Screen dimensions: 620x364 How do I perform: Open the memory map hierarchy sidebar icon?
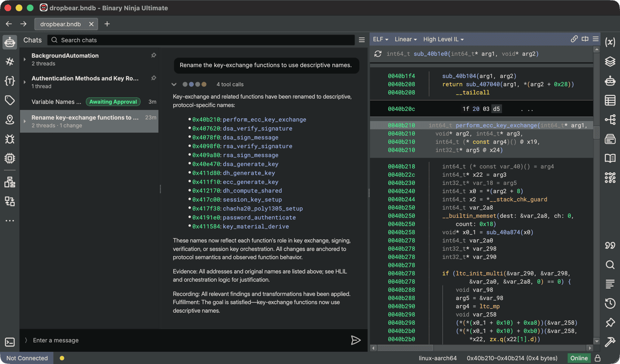pos(10,182)
